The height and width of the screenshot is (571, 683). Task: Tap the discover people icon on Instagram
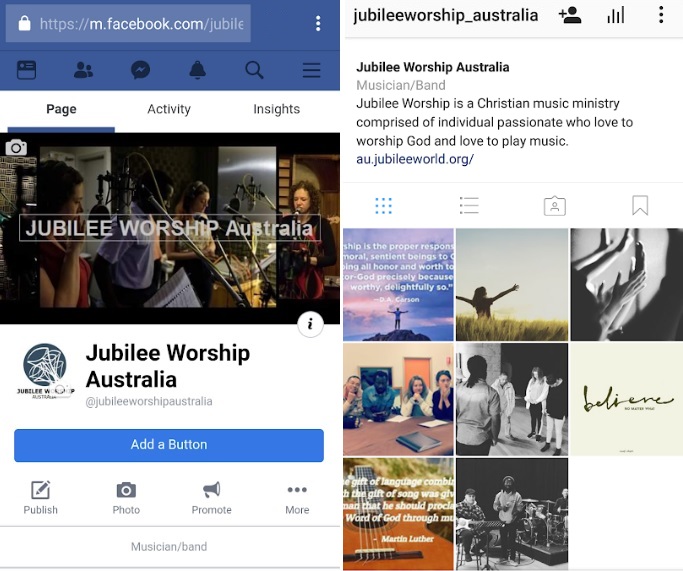(x=570, y=15)
